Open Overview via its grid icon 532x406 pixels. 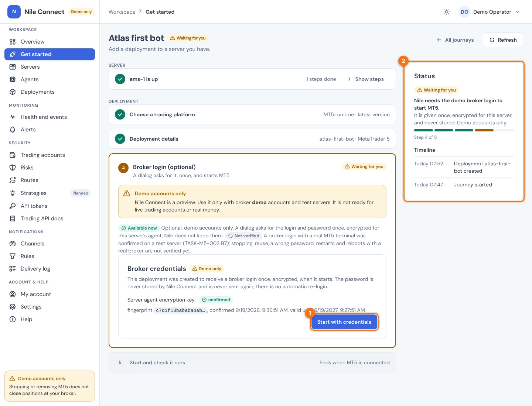(13, 42)
